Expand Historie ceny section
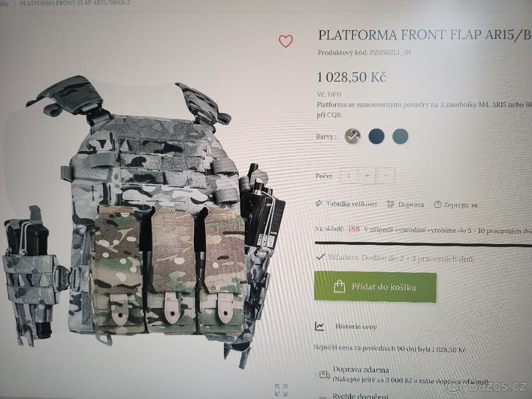 point(356,327)
